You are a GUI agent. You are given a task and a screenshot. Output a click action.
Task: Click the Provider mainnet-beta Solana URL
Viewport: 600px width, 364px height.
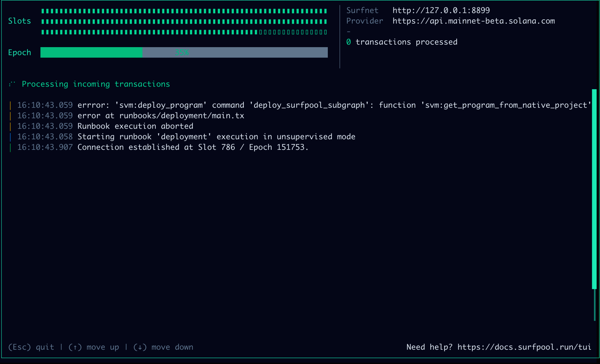(x=473, y=21)
